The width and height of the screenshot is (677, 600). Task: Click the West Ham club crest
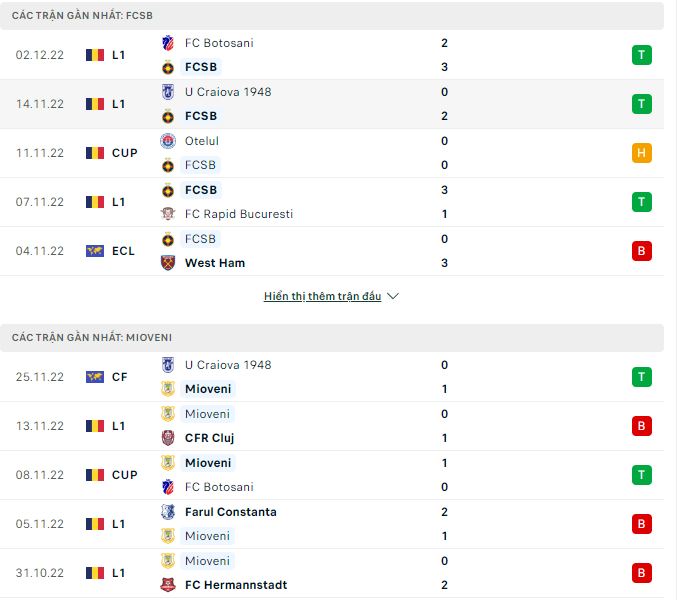(168, 263)
